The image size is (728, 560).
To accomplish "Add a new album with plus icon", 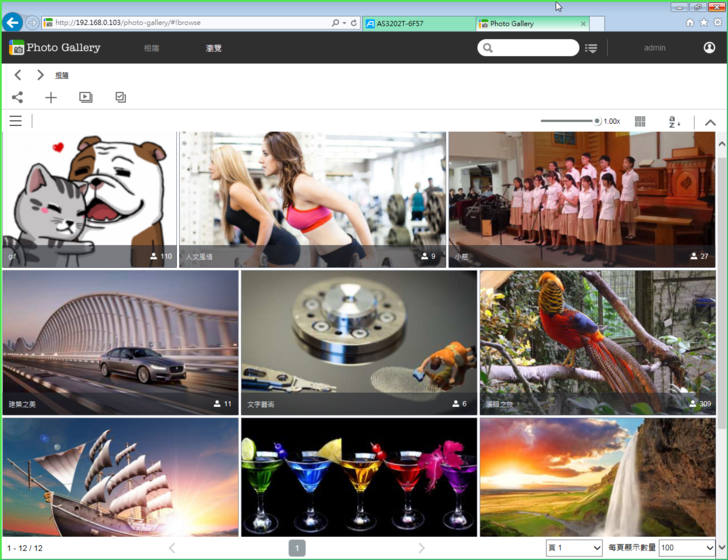I will pos(51,97).
